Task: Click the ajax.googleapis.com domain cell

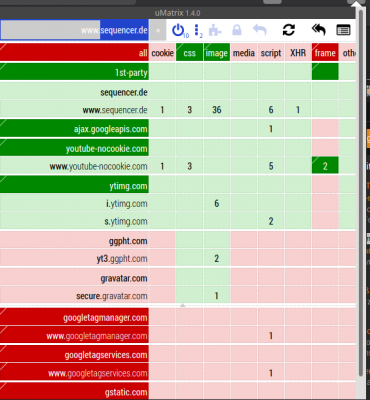Action: click(74, 129)
